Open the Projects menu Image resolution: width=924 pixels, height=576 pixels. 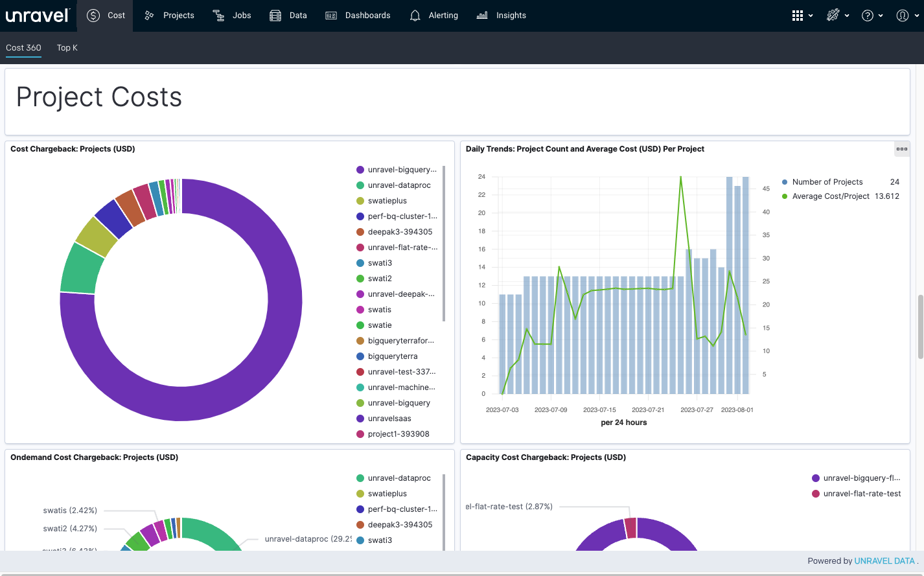[x=168, y=16]
